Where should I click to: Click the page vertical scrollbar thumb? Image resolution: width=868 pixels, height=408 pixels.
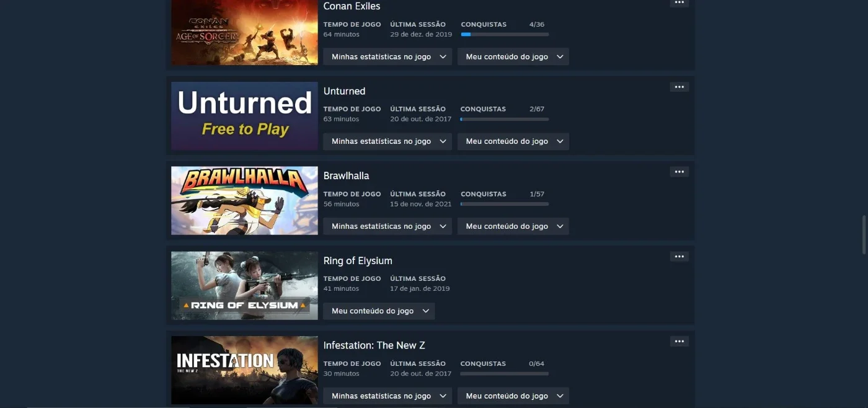[x=864, y=234]
